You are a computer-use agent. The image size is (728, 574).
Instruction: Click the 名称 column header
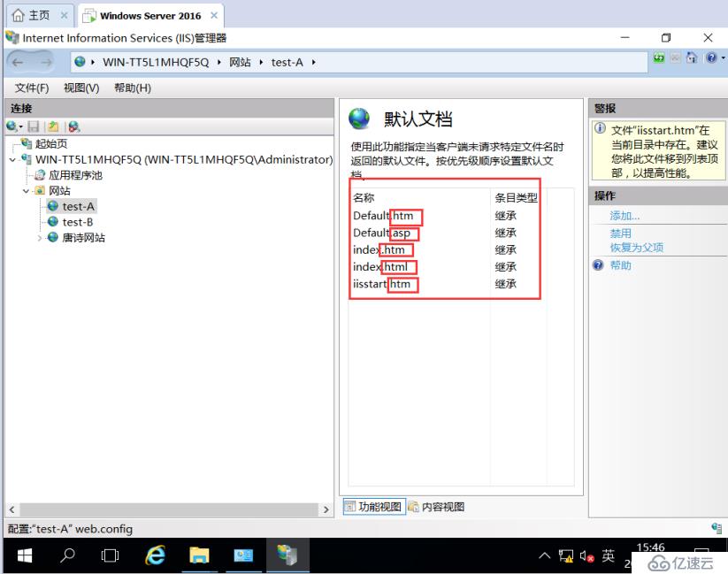click(364, 198)
